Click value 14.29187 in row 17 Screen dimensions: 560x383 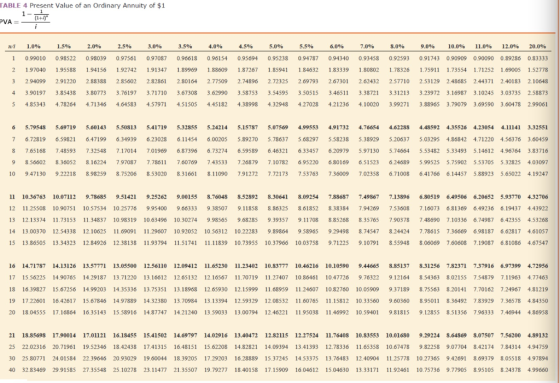click(95, 277)
